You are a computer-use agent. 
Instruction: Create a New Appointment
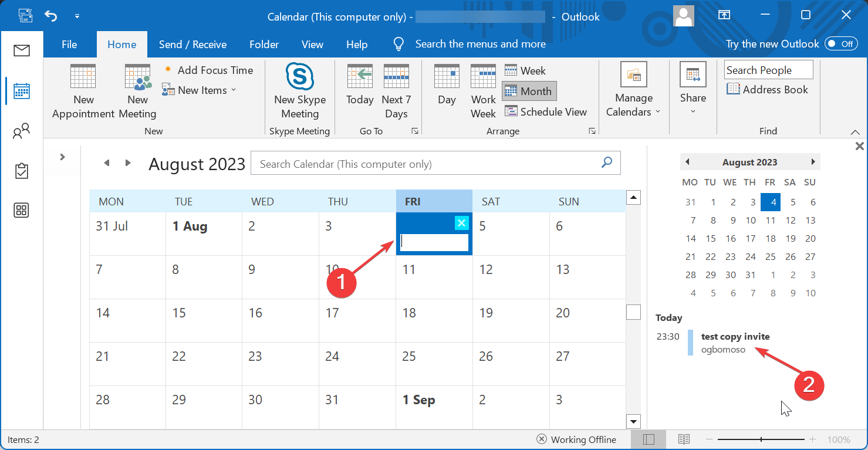(x=83, y=92)
